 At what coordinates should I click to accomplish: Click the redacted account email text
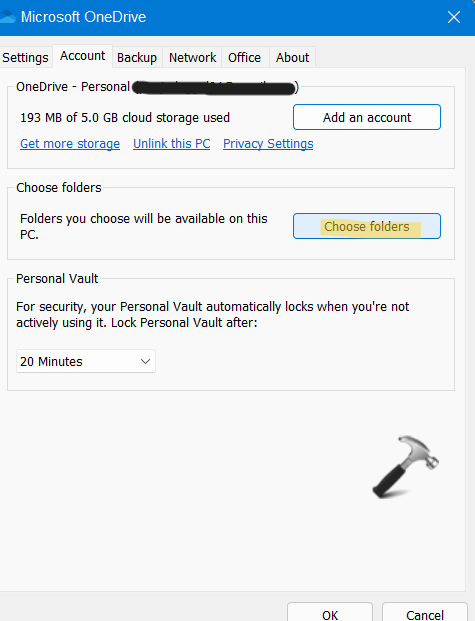click(214, 88)
